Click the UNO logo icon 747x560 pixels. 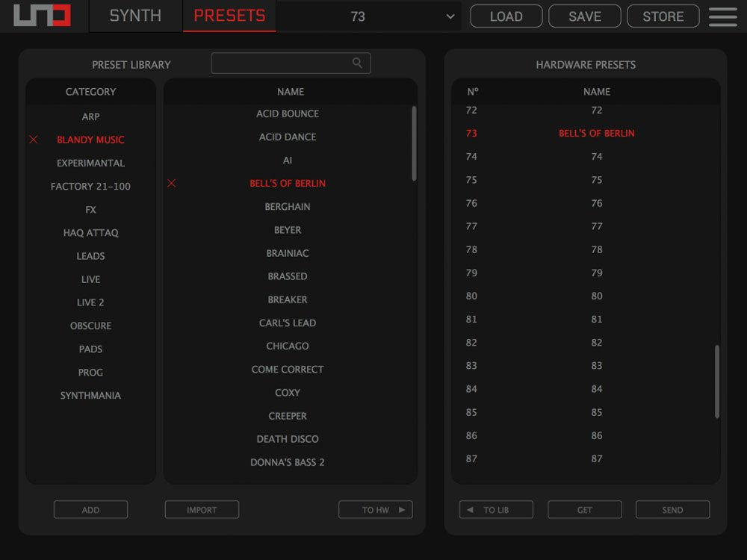(42, 16)
